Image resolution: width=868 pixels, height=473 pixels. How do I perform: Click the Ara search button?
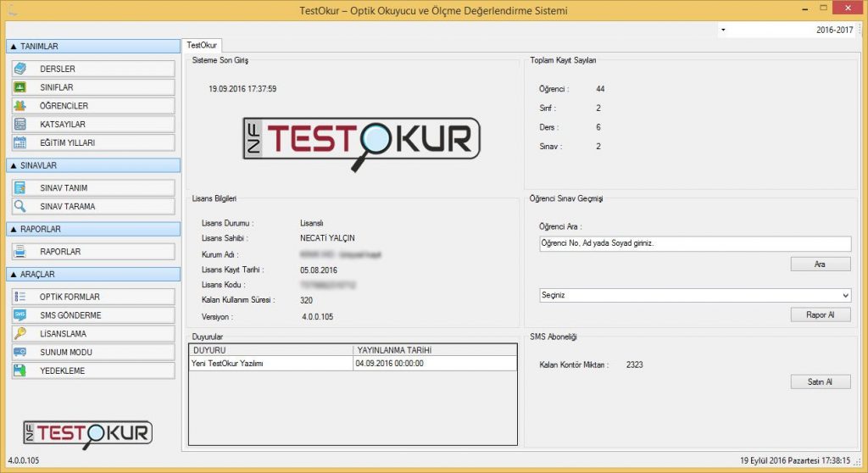(821, 264)
